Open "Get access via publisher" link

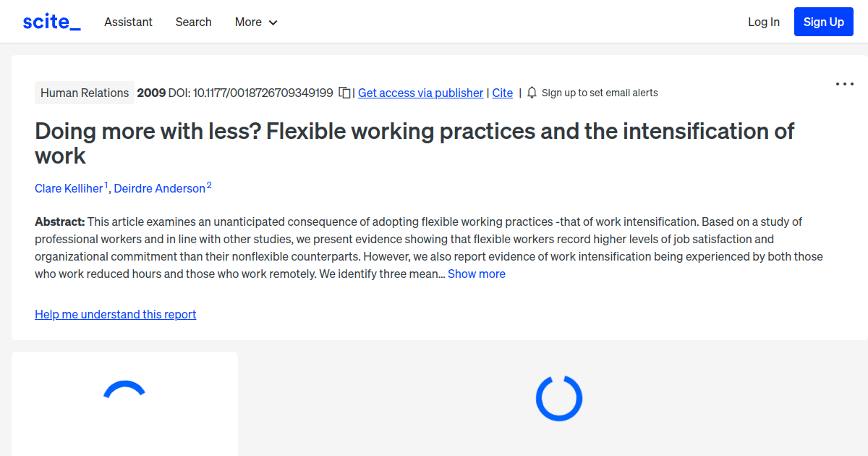tap(420, 93)
